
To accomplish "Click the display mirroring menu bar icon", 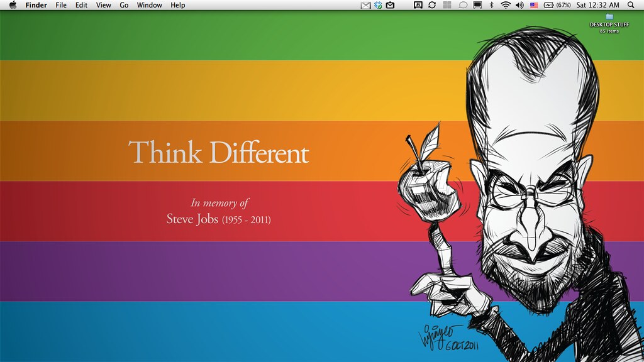I will (x=477, y=5).
